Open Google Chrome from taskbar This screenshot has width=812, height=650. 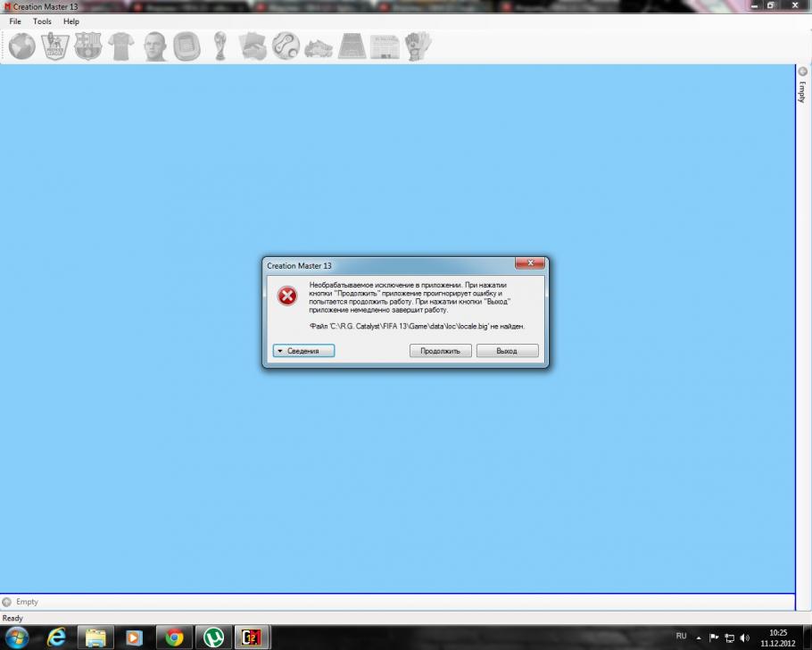point(175,637)
